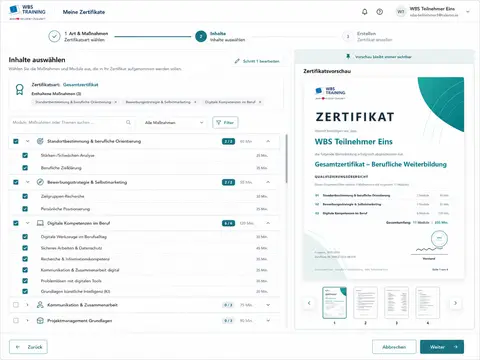The height and width of the screenshot is (360, 480).
Task: Select preview page thumbnail 2
Action: (365, 303)
